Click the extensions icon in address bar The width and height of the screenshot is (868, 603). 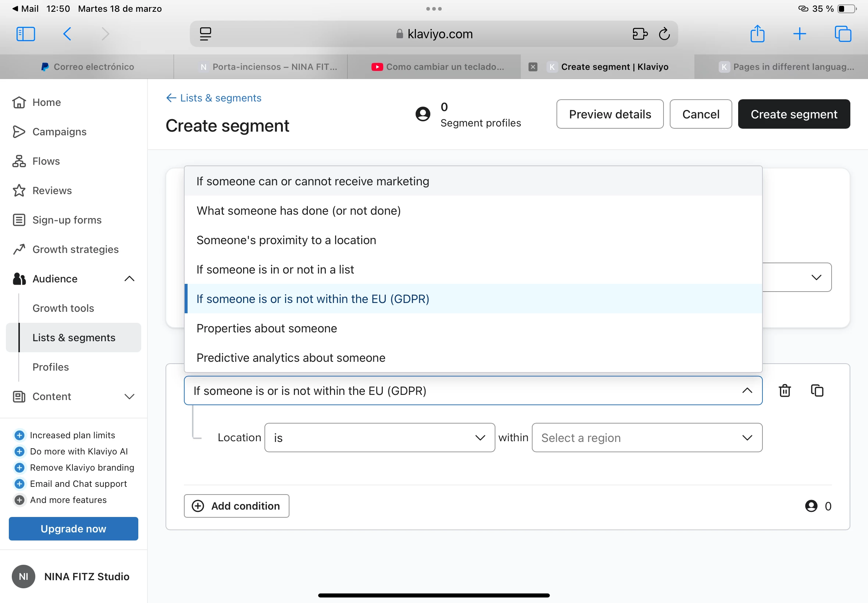click(640, 34)
